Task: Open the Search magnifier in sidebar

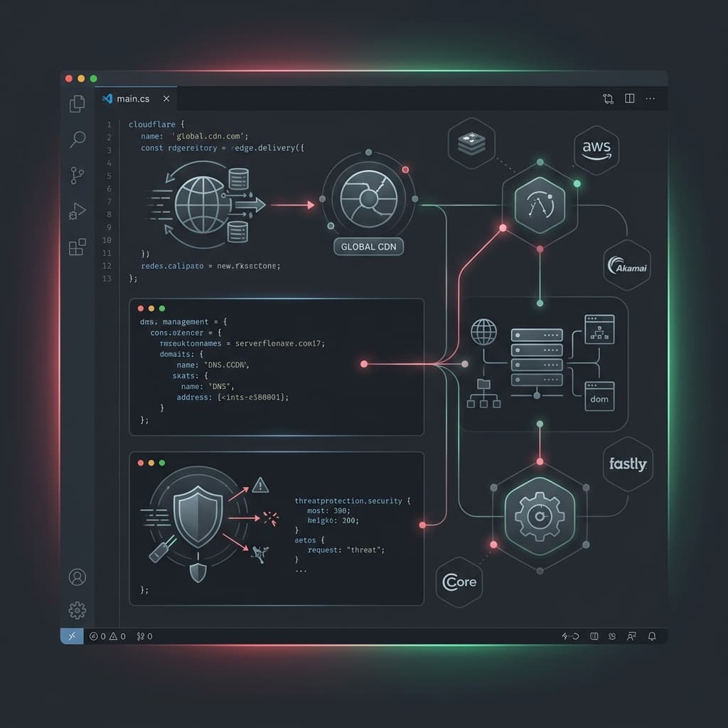Action: point(77,139)
